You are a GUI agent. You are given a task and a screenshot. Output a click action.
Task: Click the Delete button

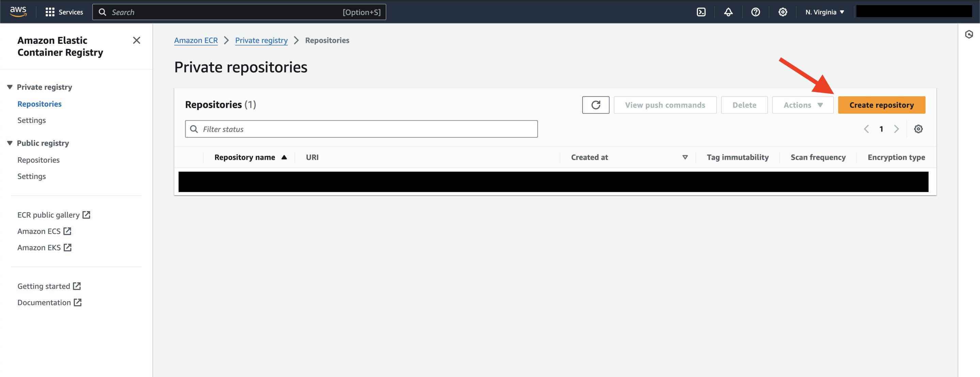tap(745, 104)
